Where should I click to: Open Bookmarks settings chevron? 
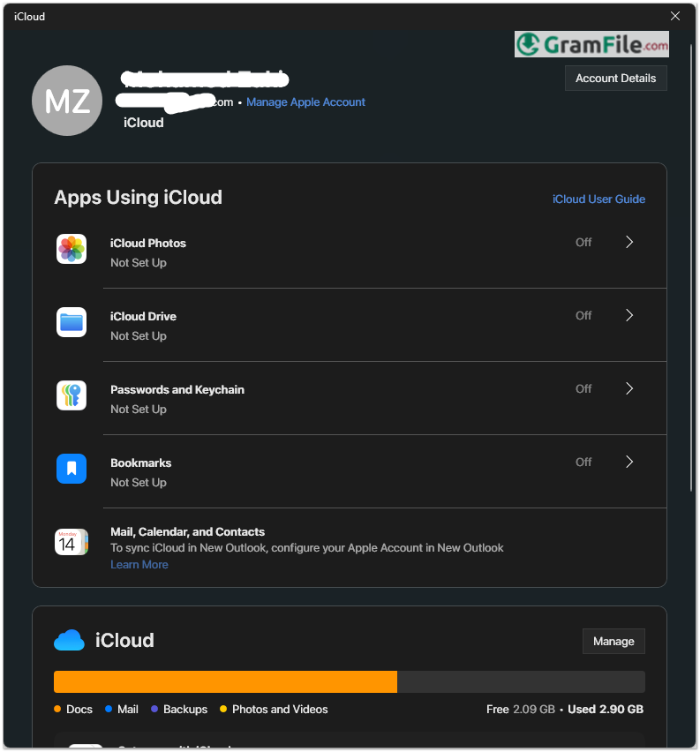629,462
